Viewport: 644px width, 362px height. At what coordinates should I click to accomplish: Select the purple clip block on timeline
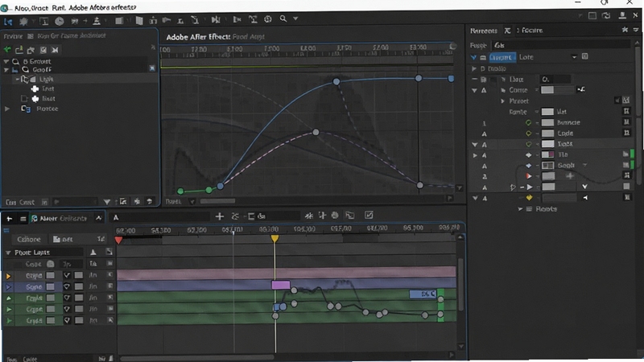(x=281, y=285)
